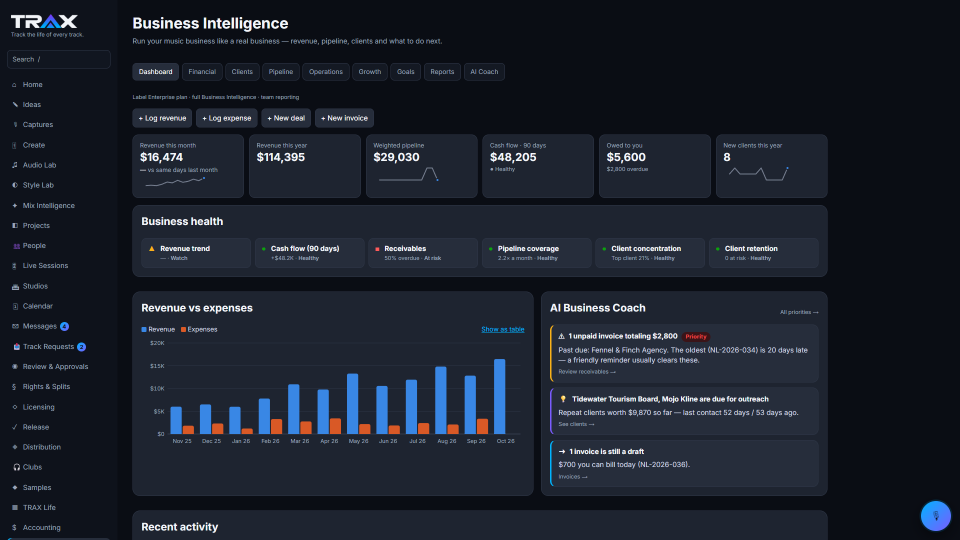Screen dimensions: 960x540
Task: Go to the Operations tab
Action: tap(326, 72)
